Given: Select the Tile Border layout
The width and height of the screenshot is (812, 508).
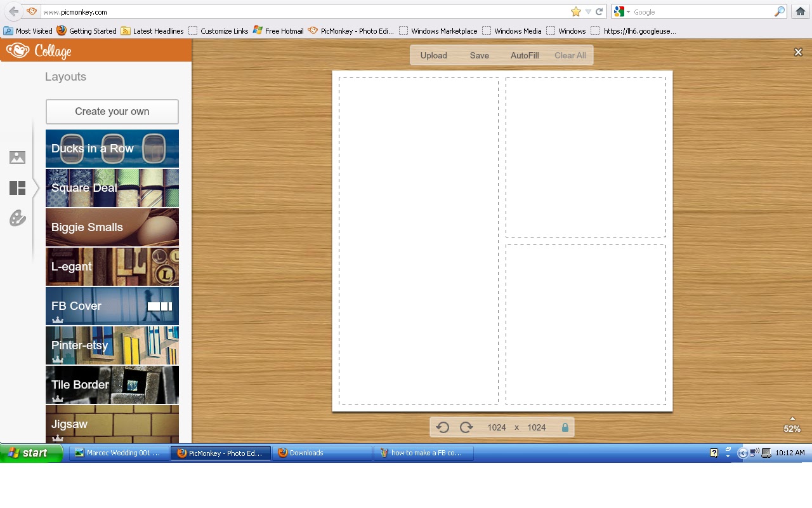Looking at the screenshot, I should [x=112, y=385].
